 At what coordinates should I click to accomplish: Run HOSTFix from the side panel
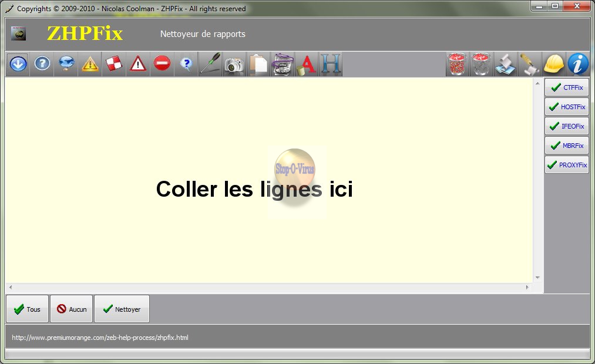coord(567,106)
